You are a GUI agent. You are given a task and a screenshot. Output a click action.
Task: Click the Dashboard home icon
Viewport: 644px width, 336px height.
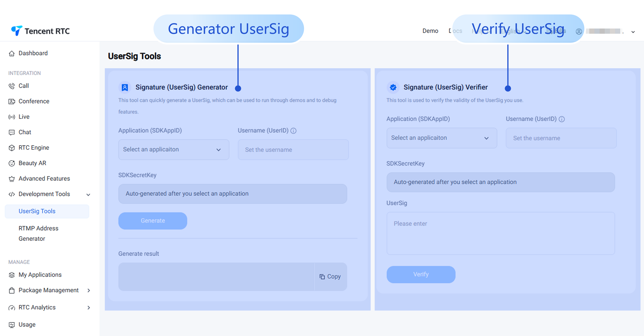[x=11, y=53]
